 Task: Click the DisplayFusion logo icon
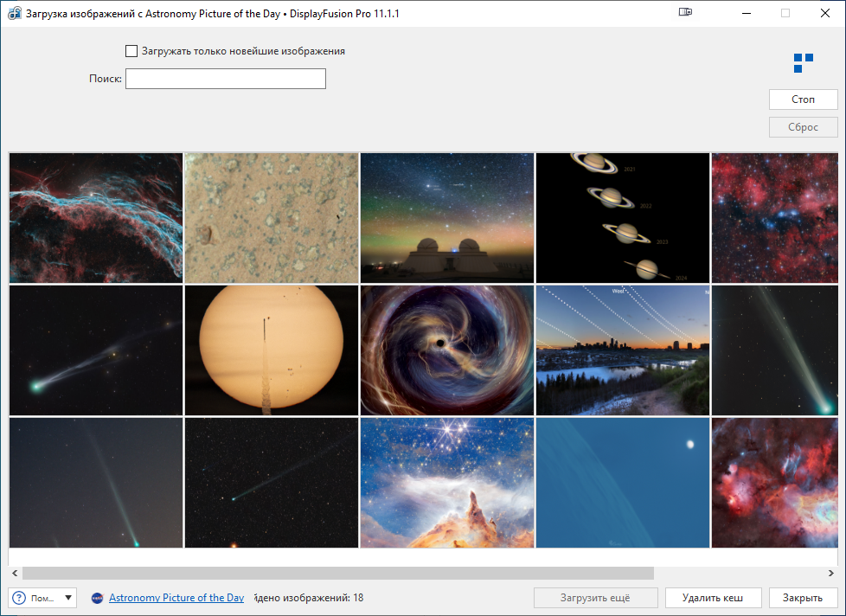(803, 62)
